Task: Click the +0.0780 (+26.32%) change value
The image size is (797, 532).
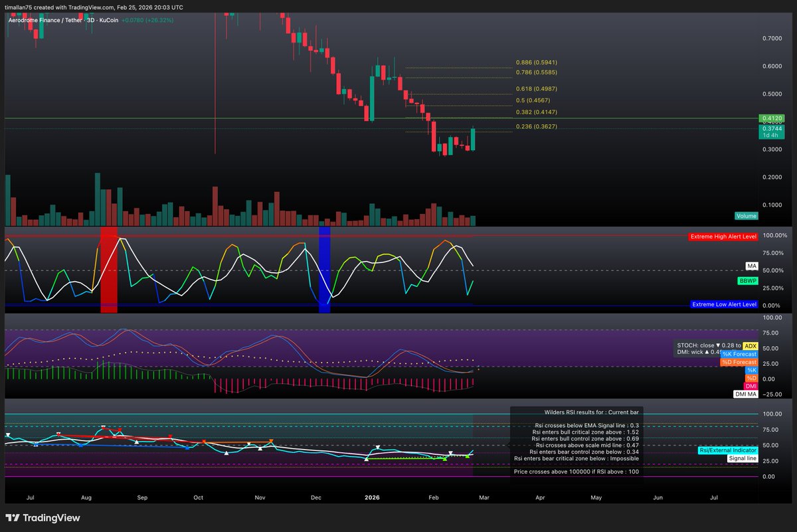Action: pyautogui.click(x=147, y=20)
